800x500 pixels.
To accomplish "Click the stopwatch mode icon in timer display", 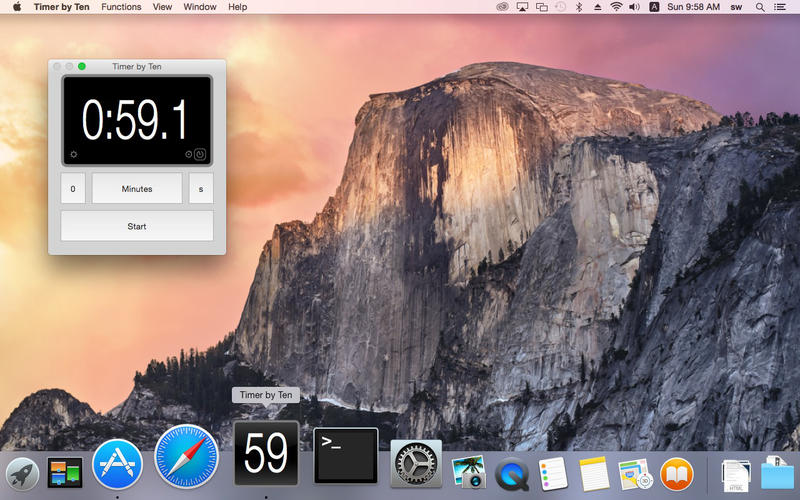I will tap(200, 154).
